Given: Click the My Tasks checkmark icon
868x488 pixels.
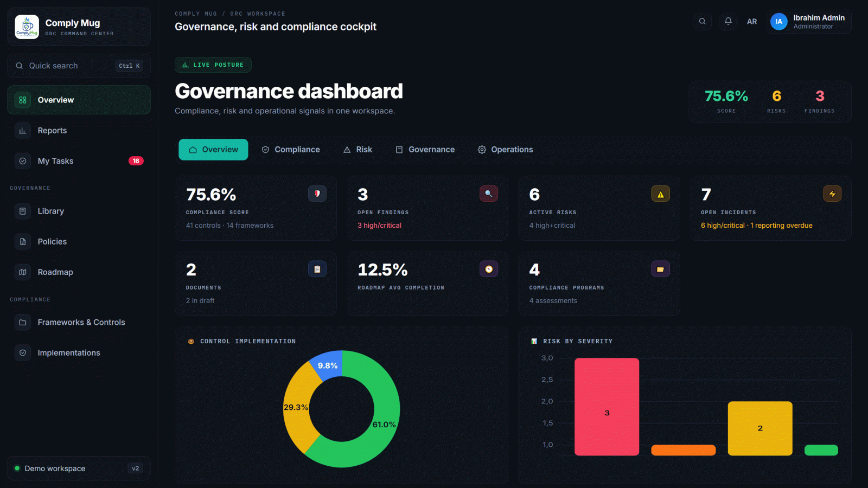Looking at the screenshot, I should tap(23, 161).
